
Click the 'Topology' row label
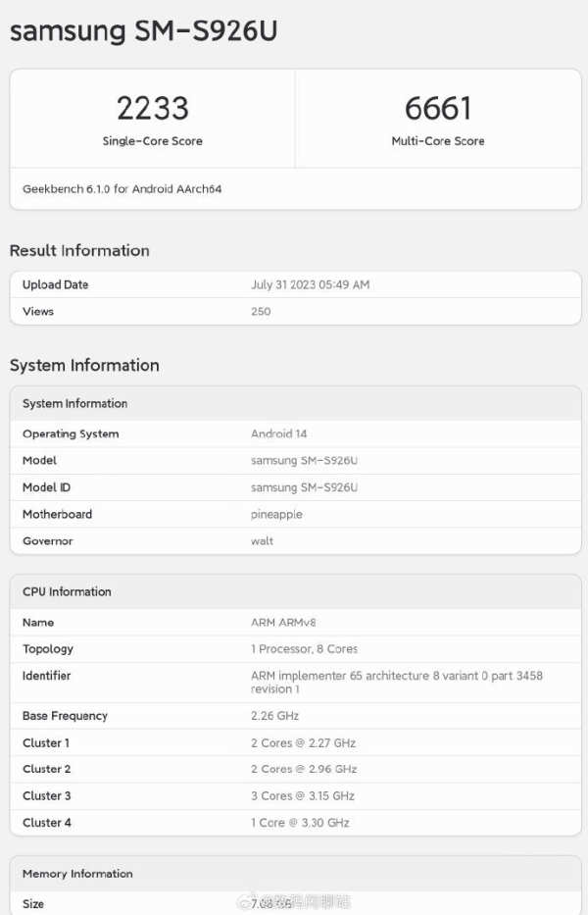pos(48,649)
